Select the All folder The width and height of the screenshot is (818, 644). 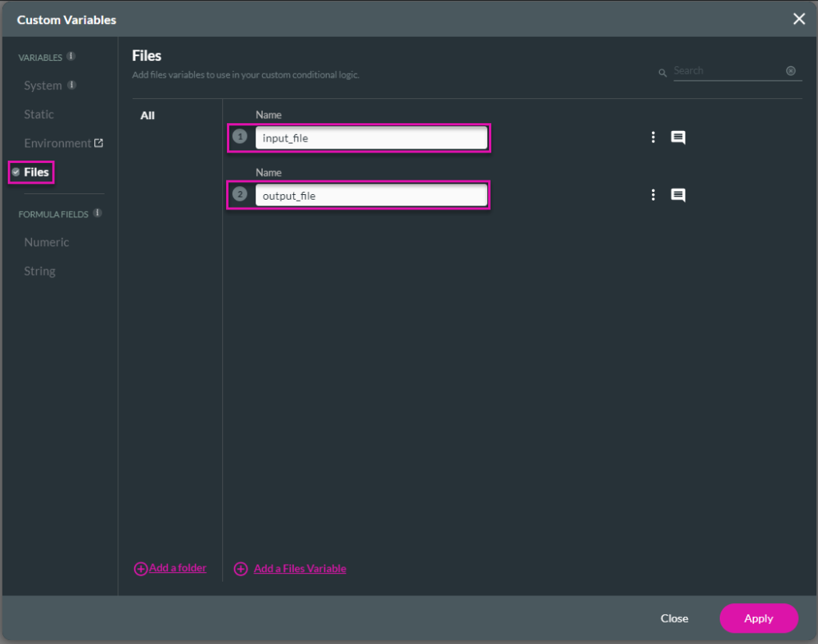click(148, 115)
